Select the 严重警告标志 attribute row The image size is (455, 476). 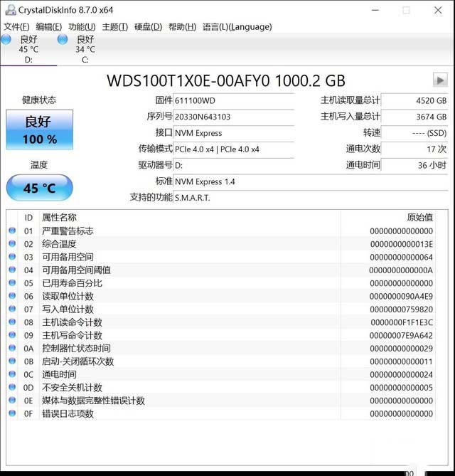[x=221, y=231]
